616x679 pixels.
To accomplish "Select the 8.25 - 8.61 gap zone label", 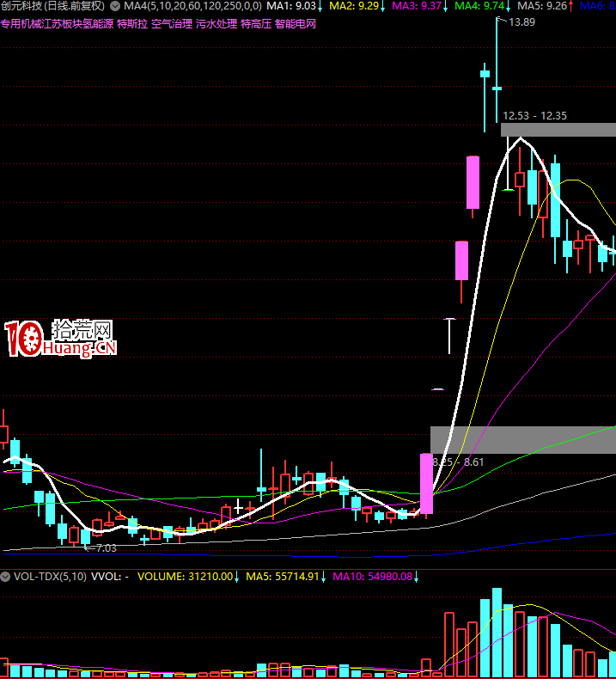I will click(x=458, y=462).
